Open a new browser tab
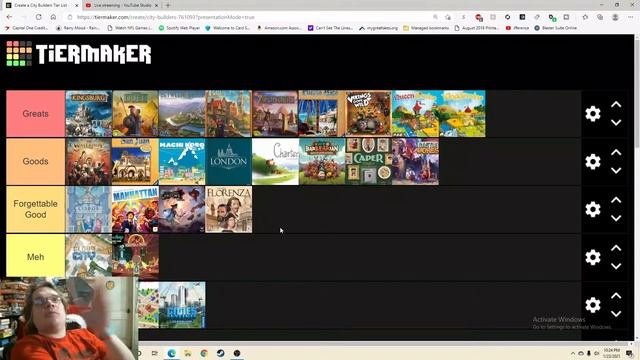640x360 pixels. point(168,5)
